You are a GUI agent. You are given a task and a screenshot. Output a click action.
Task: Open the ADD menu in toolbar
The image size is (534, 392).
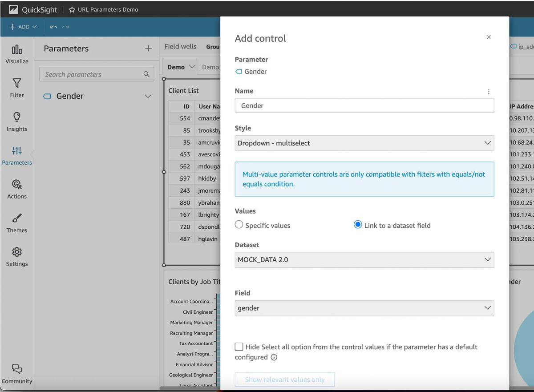pos(22,27)
